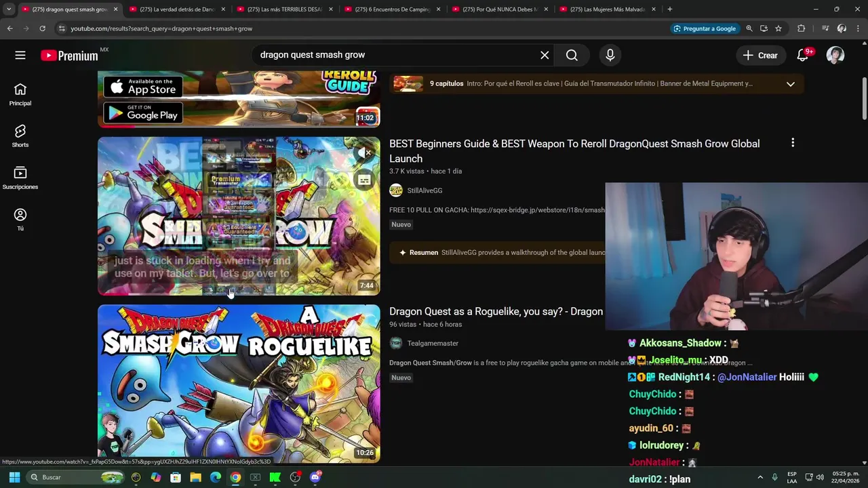Open Microsoft Store from the taskbar

[x=176, y=477]
